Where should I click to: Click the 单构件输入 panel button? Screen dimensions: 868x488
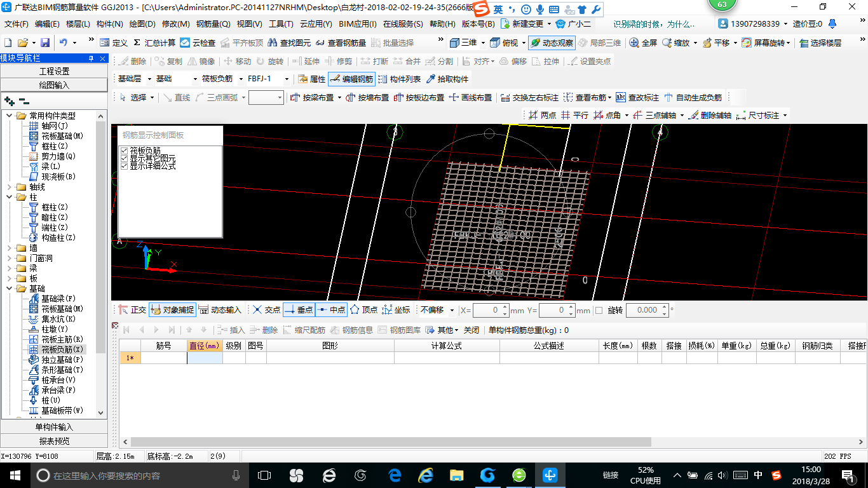[x=54, y=427]
